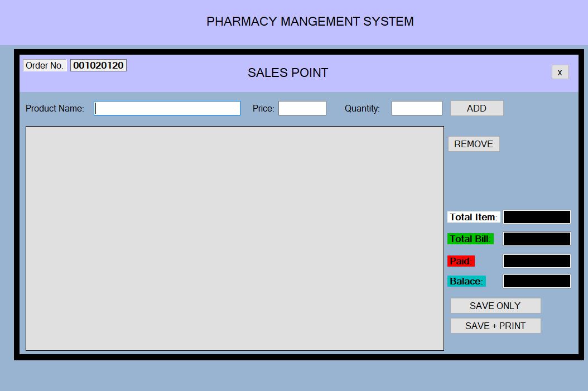The image size is (588, 391).
Task: Click the PHARMACY MANGEMENT SYSTEM title
Action: [310, 21]
